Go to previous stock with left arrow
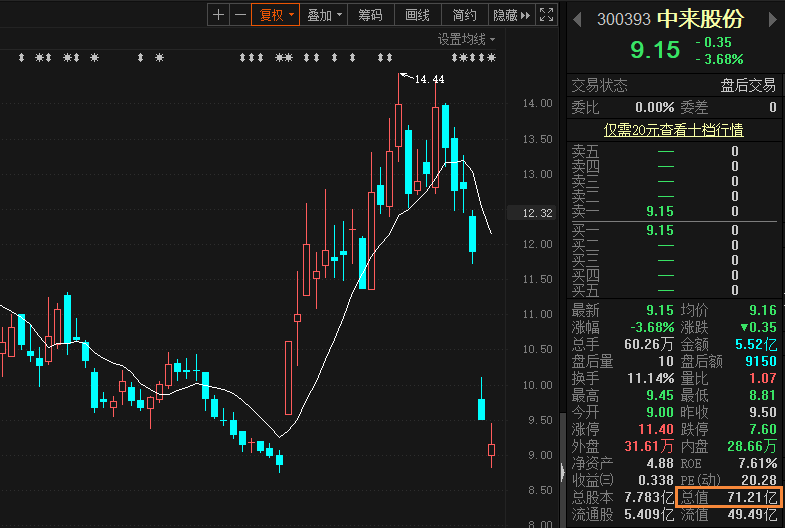 click(578, 18)
